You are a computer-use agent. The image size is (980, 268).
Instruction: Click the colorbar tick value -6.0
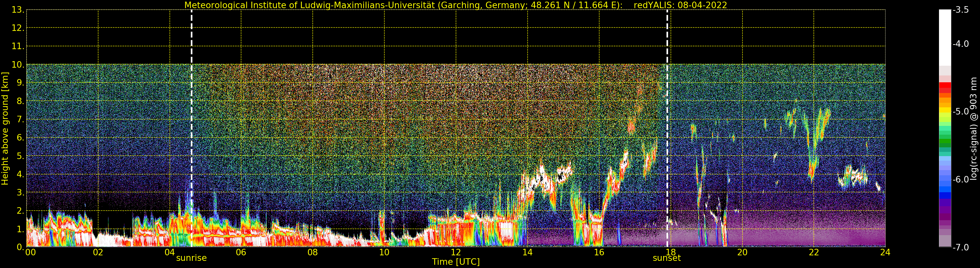click(x=961, y=180)
